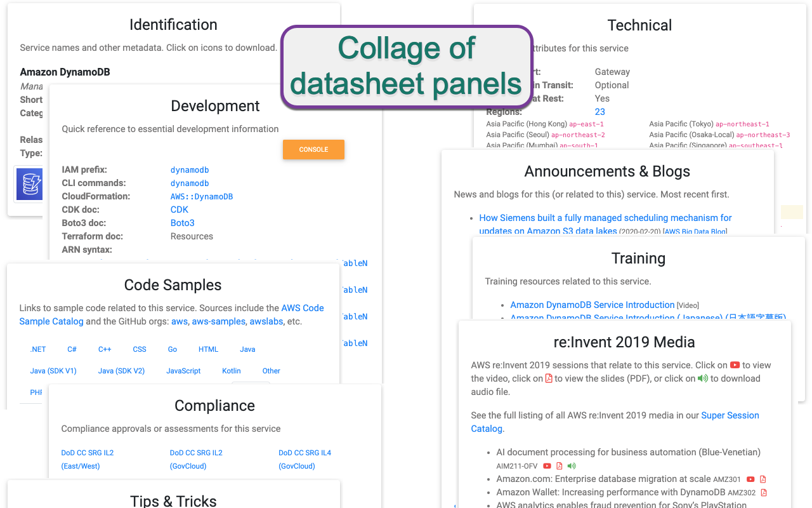812x508 pixels.
Task: Open the video for session AIM211-OFV
Action: pos(547,466)
